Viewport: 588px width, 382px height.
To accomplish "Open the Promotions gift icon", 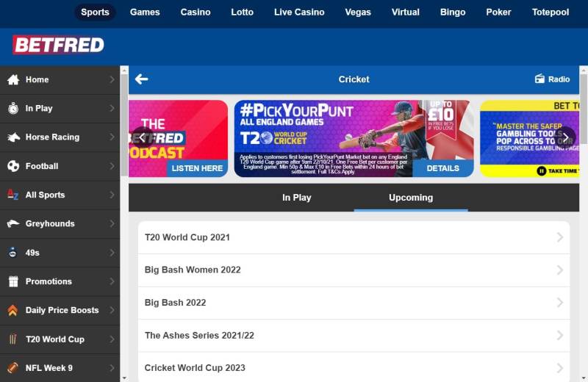I will click(x=13, y=281).
